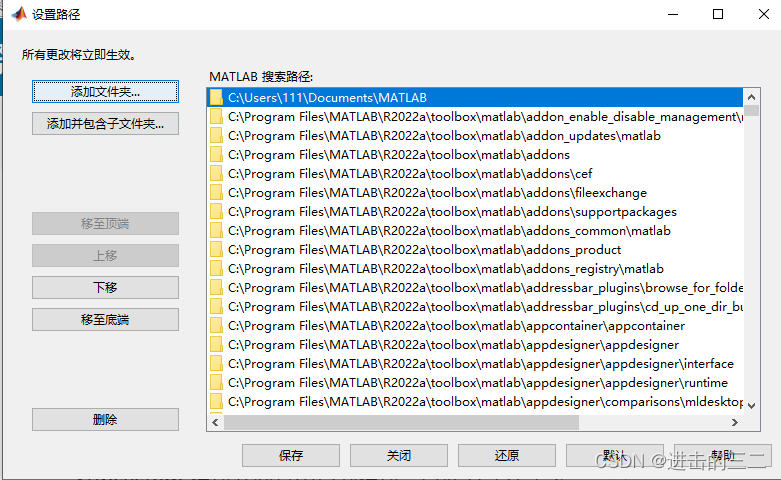Image resolution: width=781 pixels, height=480 pixels.
Task: Select the addressbar_plugins\cd_up_one_dir row
Action: (475, 306)
